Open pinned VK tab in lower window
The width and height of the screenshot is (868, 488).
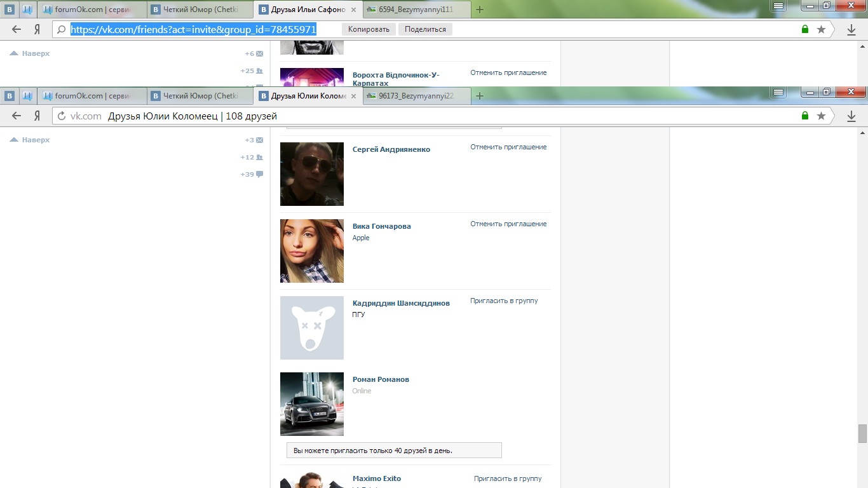[10, 96]
